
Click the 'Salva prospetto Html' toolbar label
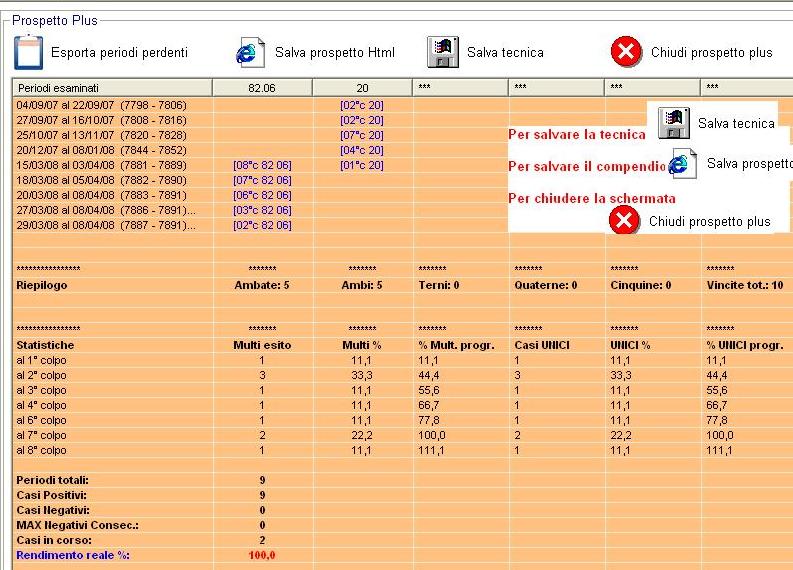click(x=335, y=53)
